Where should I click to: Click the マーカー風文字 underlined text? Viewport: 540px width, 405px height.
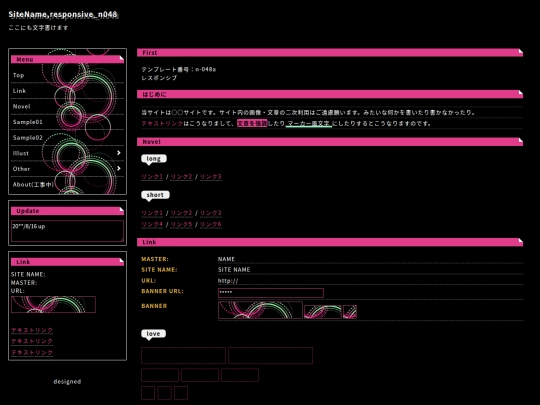(x=309, y=123)
